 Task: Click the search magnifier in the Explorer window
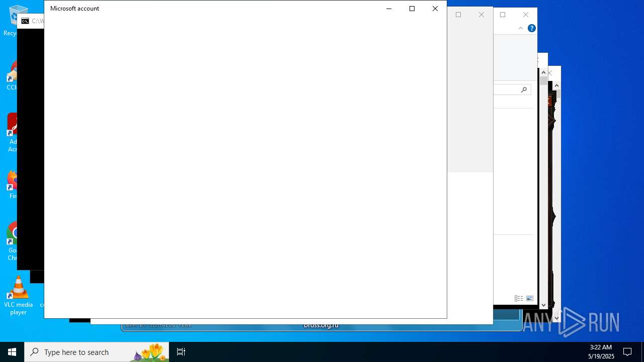(x=524, y=89)
